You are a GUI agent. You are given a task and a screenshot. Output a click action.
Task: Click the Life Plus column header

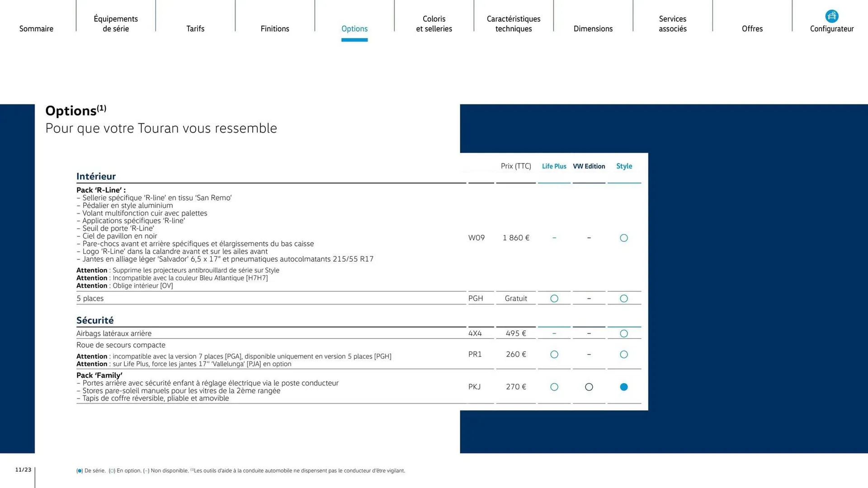554,166
